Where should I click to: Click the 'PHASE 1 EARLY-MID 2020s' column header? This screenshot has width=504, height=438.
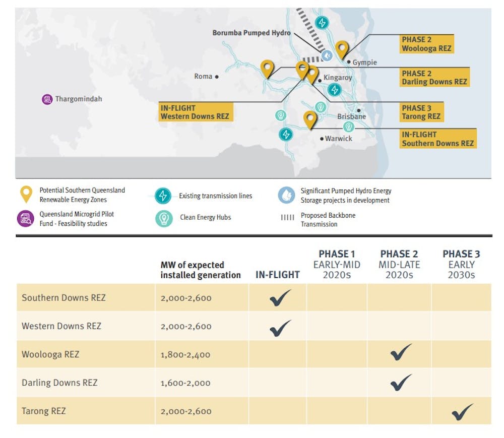pos(337,264)
